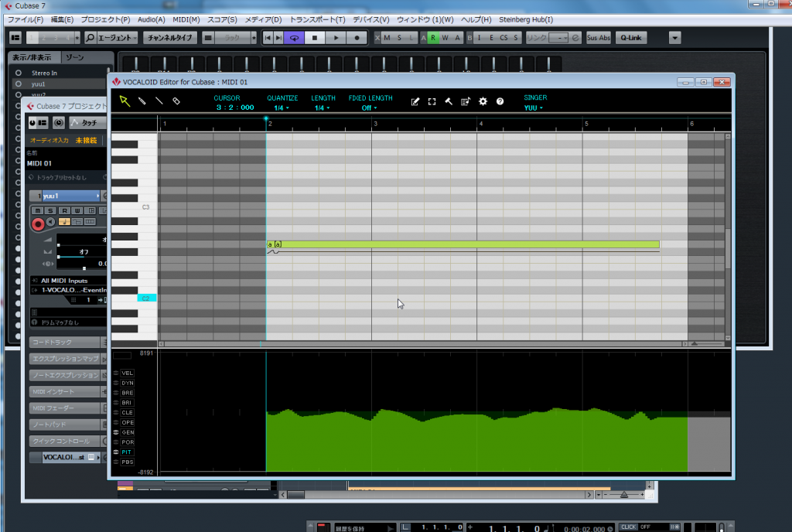The image size is (792, 532).
Task: Expand the MIDI インサート inspector section
Action: [x=66, y=392]
